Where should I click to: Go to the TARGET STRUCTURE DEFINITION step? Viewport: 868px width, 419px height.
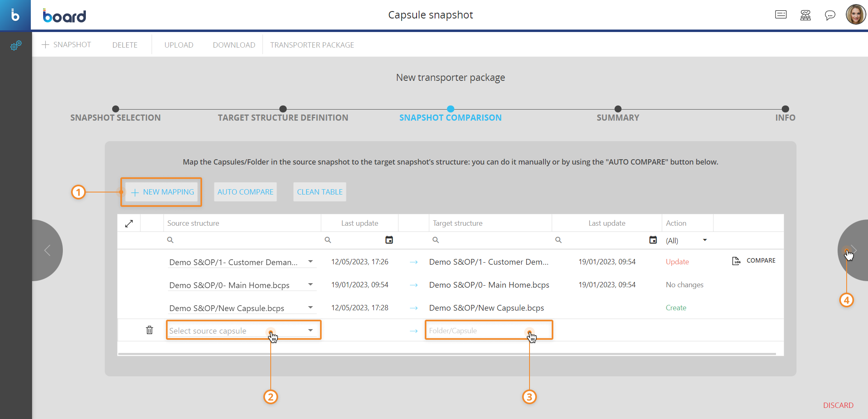click(283, 118)
